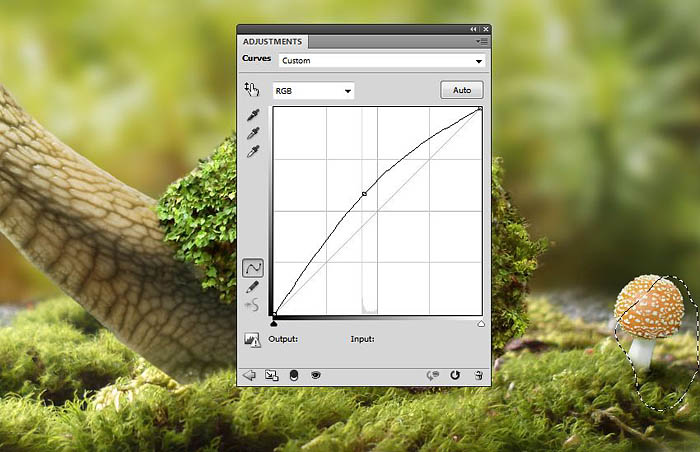Viewport: 700px width, 452px height.
Task: Toggle clip to layer below
Action: pos(294,375)
